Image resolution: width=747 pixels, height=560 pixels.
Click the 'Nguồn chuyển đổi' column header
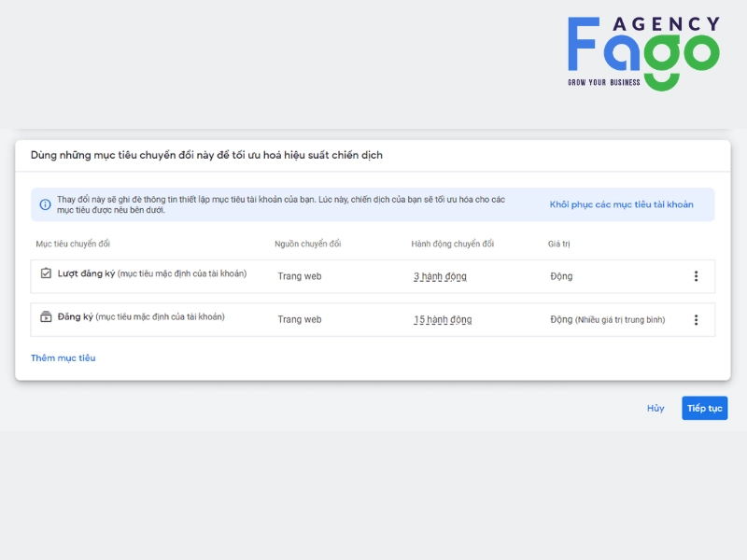pos(308,244)
